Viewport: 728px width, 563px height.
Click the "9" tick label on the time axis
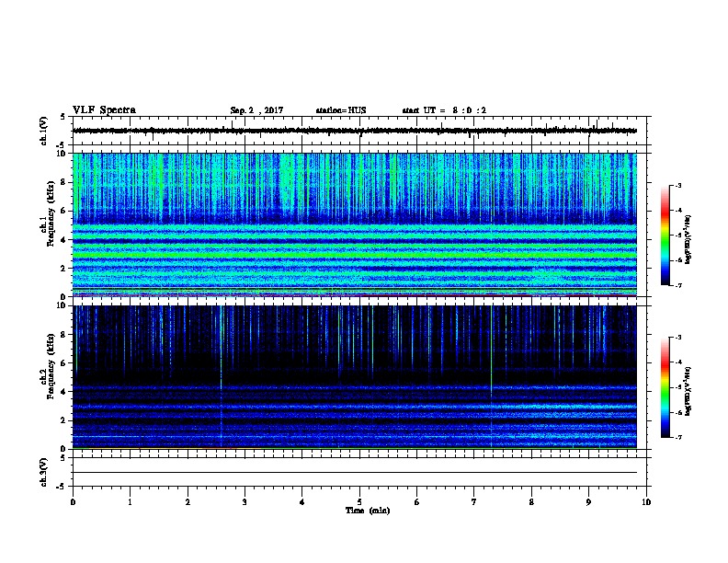click(x=588, y=502)
